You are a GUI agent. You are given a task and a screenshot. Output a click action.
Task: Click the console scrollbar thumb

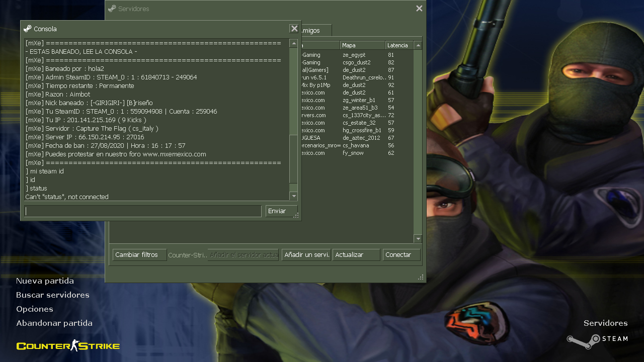click(294, 159)
